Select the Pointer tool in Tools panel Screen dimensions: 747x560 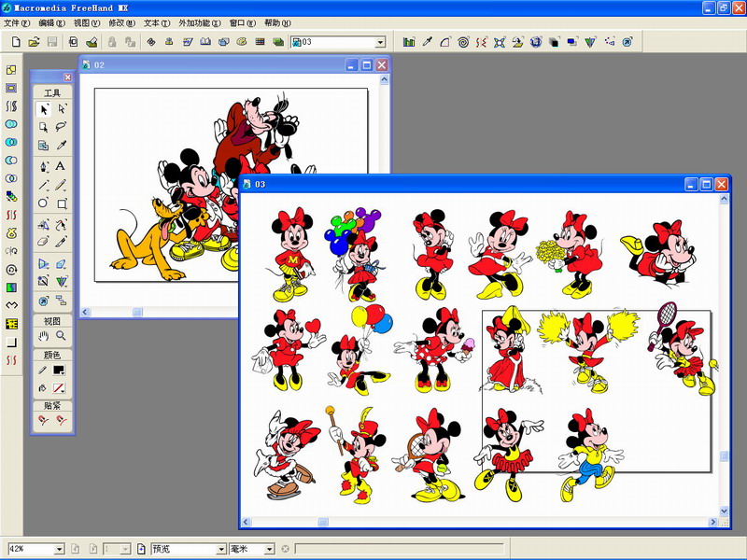[43, 109]
